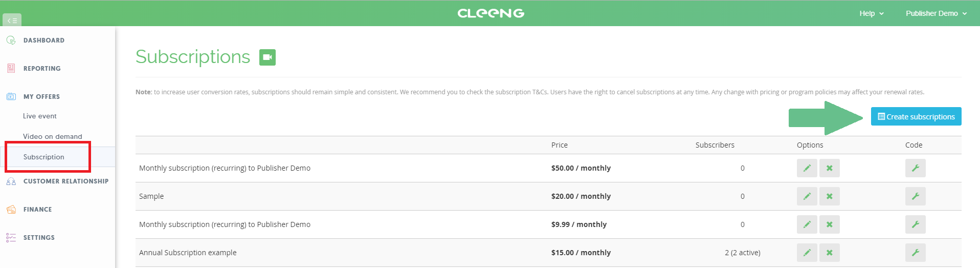Open Customer Relationship section
The height and width of the screenshot is (268, 980).
[66, 181]
